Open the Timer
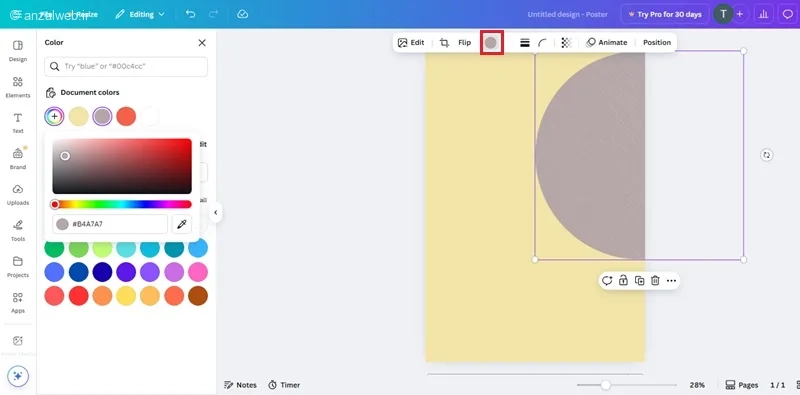The image size is (800, 395). pyautogui.click(x=285, y=385)
